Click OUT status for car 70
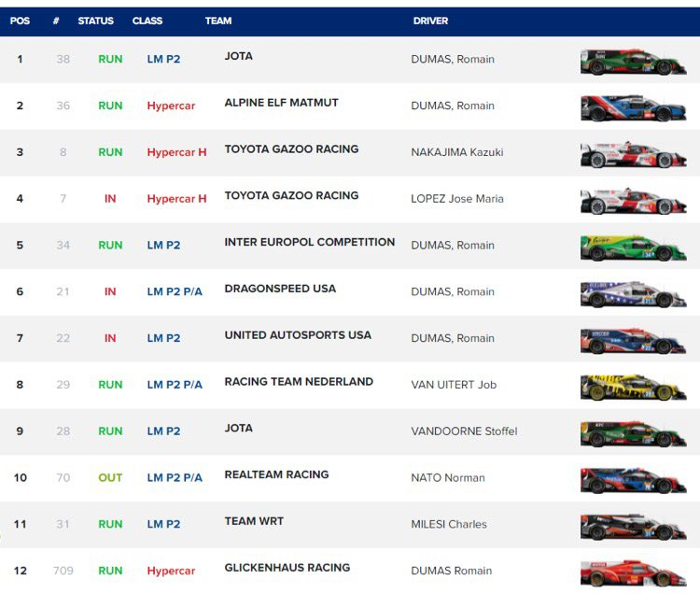700x594 pixels. (110, 477)
